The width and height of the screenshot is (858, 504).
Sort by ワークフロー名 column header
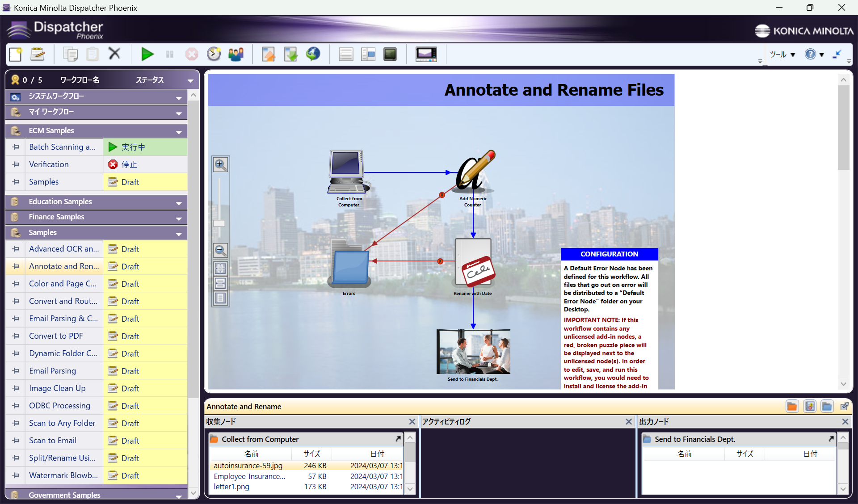point(80,80)
